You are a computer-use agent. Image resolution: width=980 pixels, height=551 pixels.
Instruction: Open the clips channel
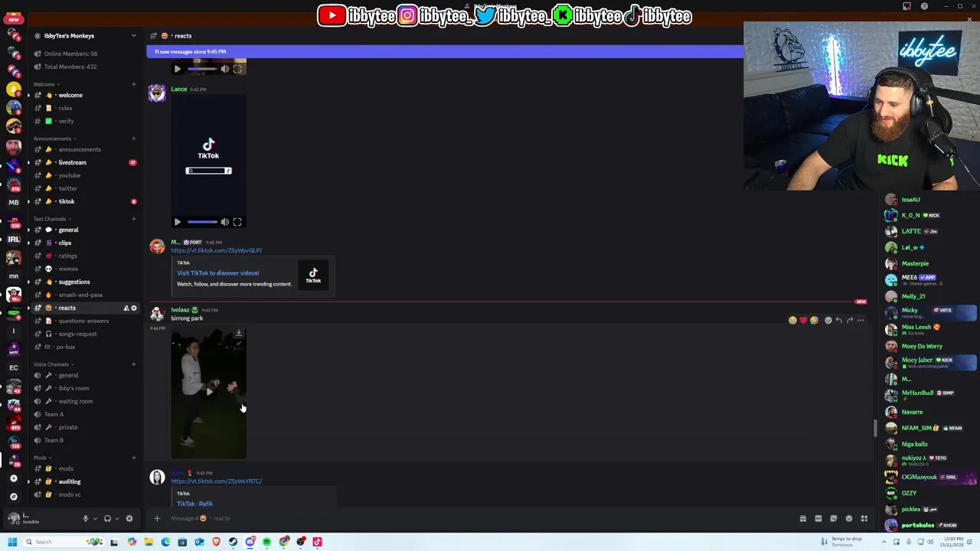84,243
